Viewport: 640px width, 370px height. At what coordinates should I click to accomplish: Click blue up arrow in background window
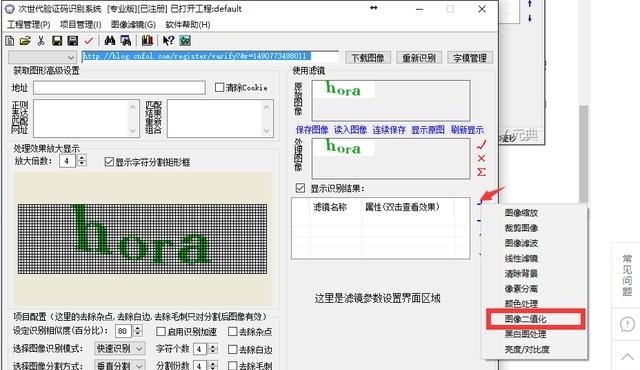point(530,4)
